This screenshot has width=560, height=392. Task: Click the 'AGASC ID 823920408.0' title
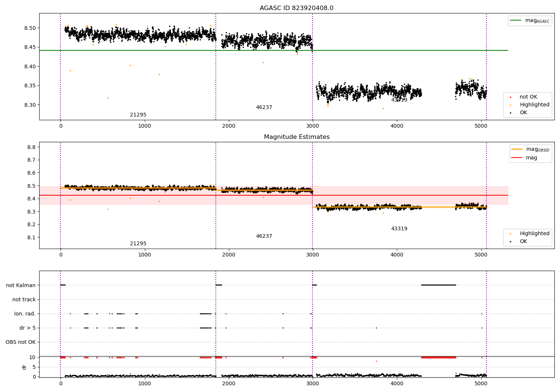point(297,8)
